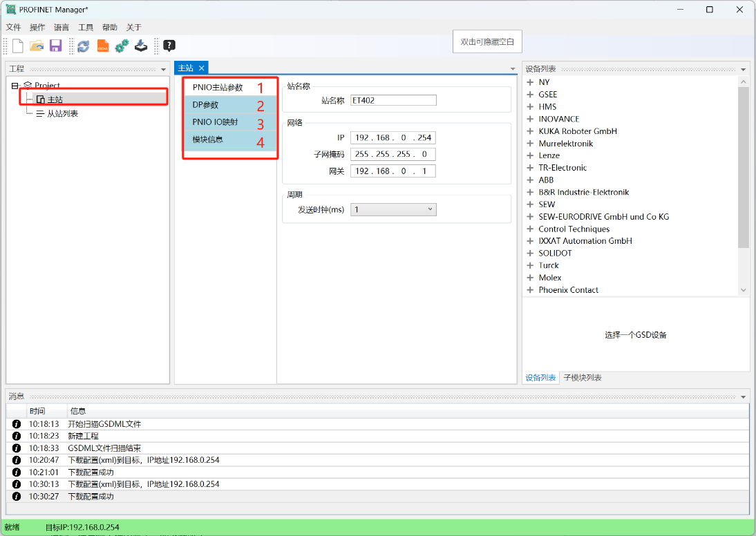Open the 语言 menu
This screenshot has width=756, height=536.
click(62, 28)
